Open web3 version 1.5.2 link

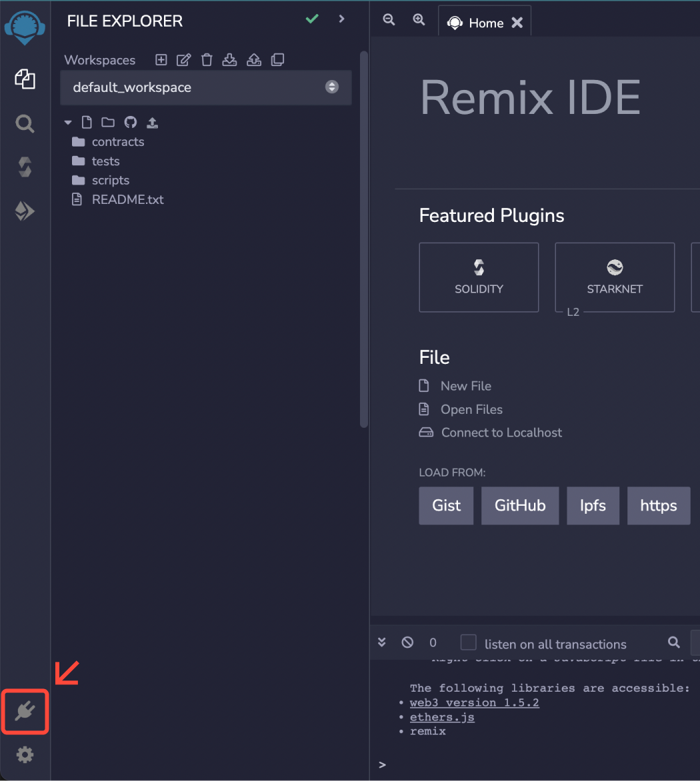[x=474, y=703]
